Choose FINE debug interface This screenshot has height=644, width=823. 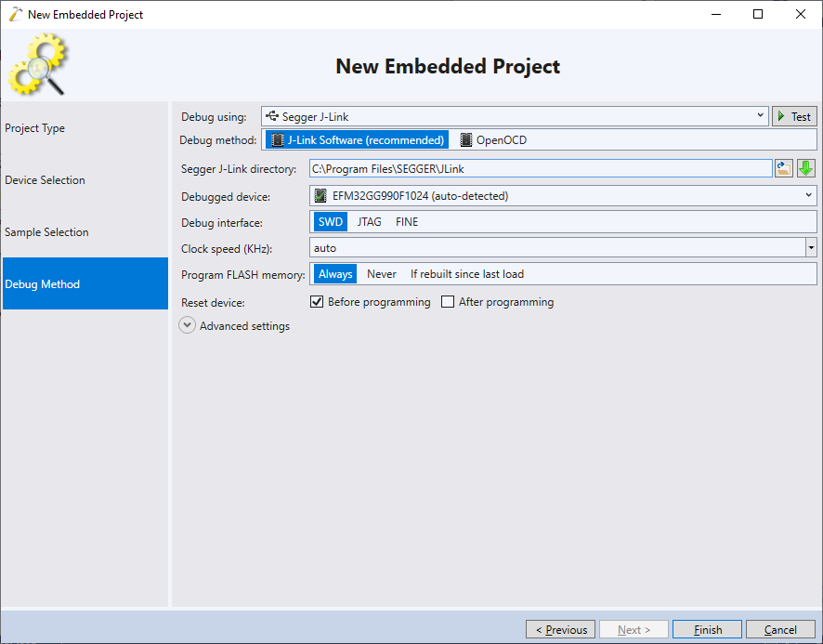coord(407,222)
